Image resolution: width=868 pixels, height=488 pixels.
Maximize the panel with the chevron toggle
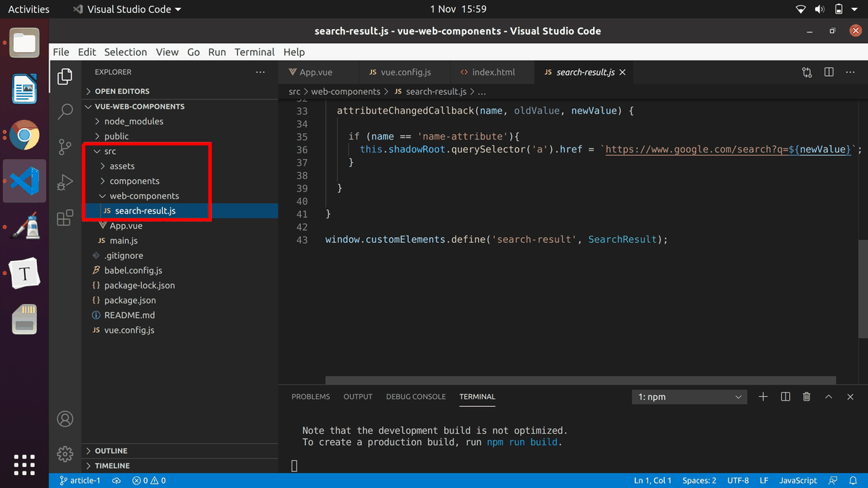[828, 396]
